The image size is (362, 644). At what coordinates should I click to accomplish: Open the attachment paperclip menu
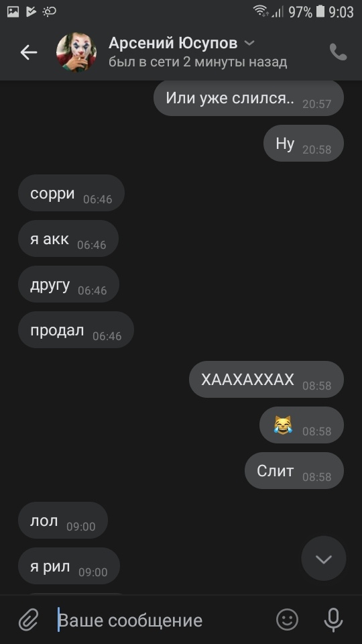pos(29,620)
